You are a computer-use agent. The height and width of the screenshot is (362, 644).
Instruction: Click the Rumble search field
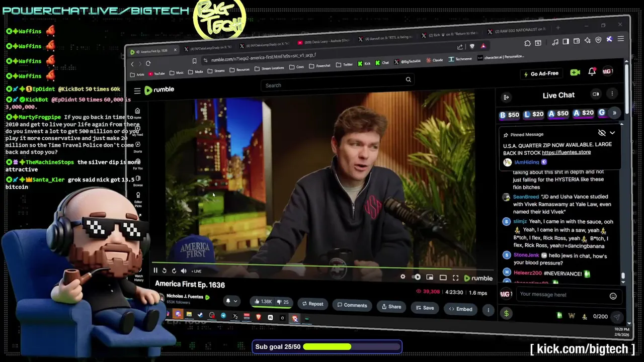pos(338,84)
